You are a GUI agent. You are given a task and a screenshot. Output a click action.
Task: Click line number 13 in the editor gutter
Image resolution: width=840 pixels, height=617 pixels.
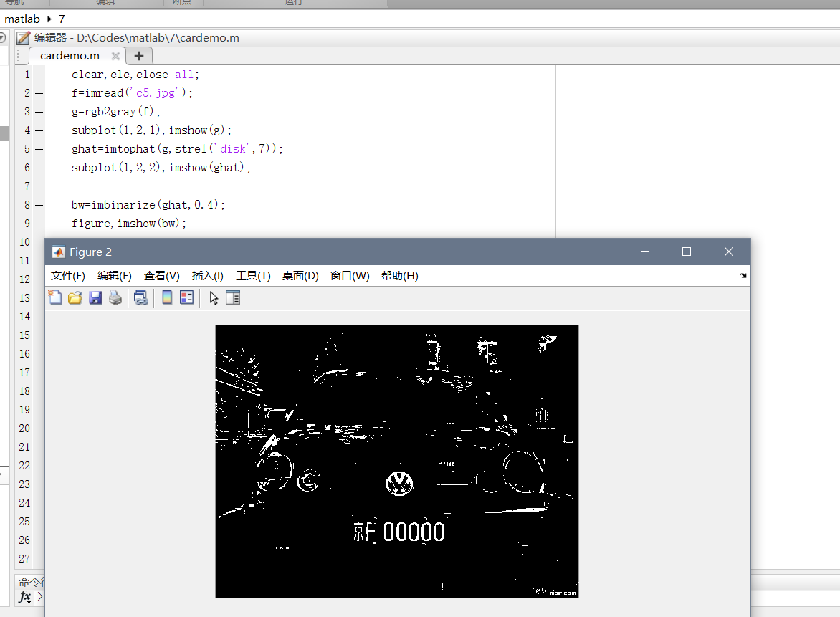point(24,298)
